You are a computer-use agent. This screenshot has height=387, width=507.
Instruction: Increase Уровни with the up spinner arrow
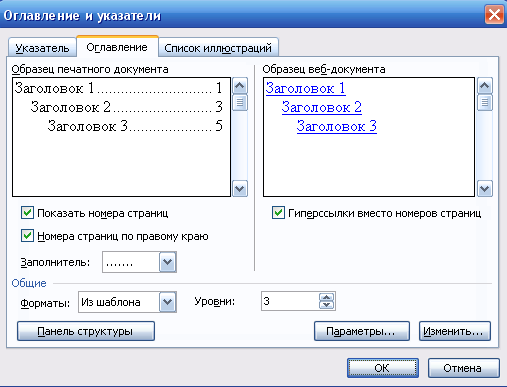[327, 297]
